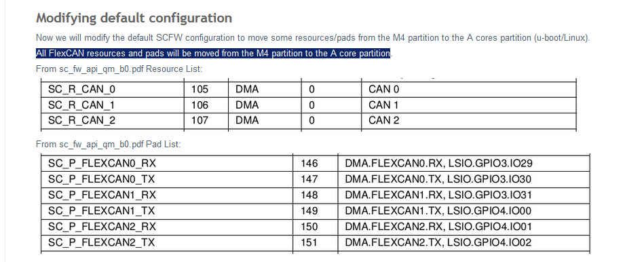Select the SC_R_CAN_2 table cell
Screen dimensions: 644x262
pyautogui.click(x=113, y=120)
